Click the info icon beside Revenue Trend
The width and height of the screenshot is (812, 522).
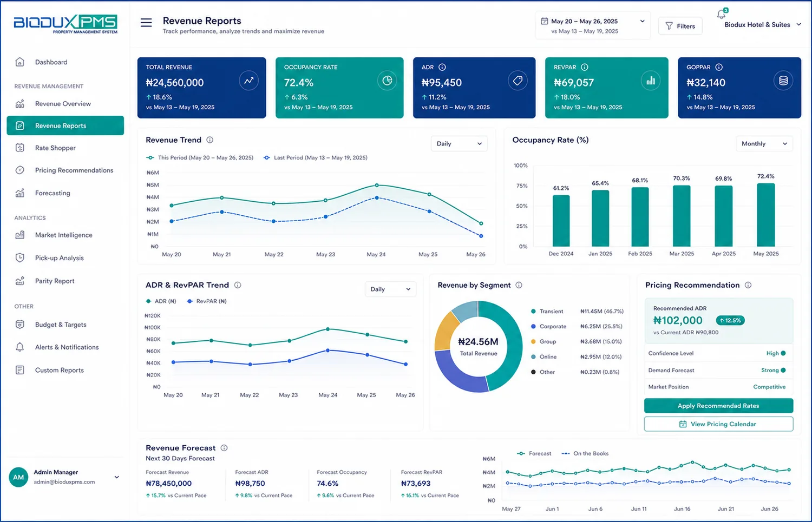coord(210,140)
